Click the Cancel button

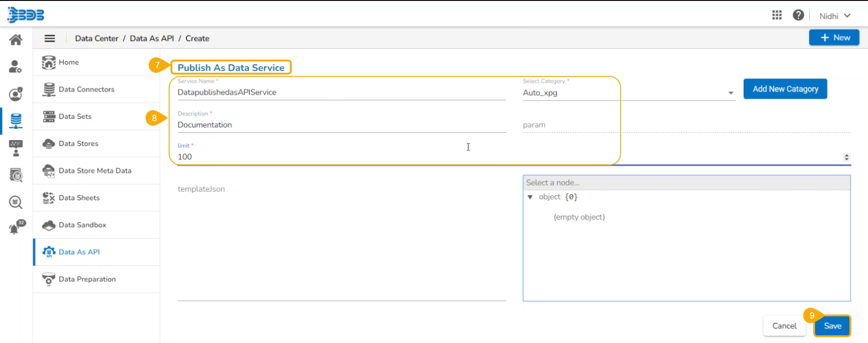coord(784,326)
